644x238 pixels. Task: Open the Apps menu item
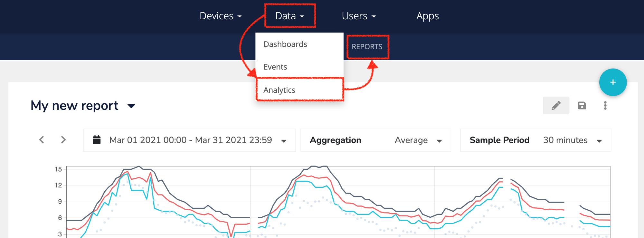coord(427,16)
